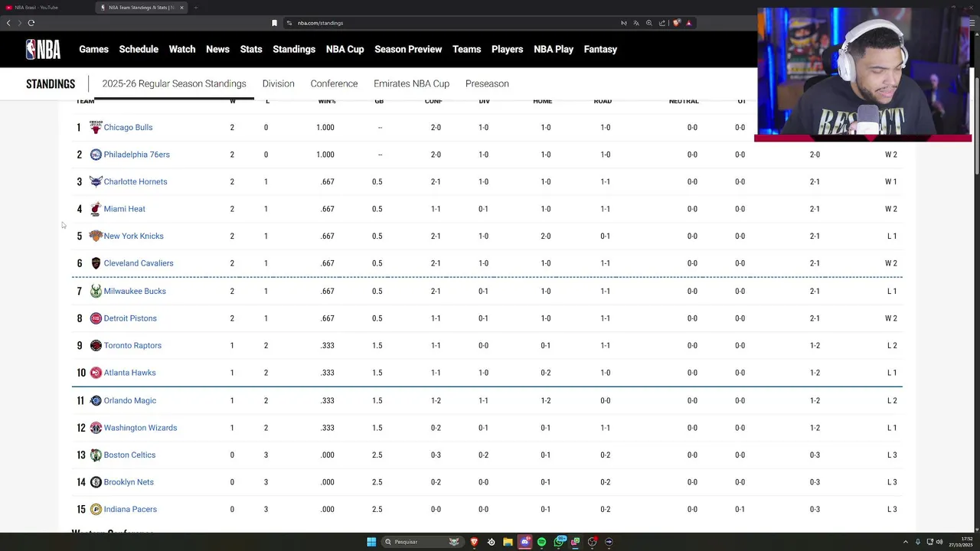The width and height of the screenshot is (980, 551).
Task: Open the Toronto Raptors team logo
Action: click(96, 345)
